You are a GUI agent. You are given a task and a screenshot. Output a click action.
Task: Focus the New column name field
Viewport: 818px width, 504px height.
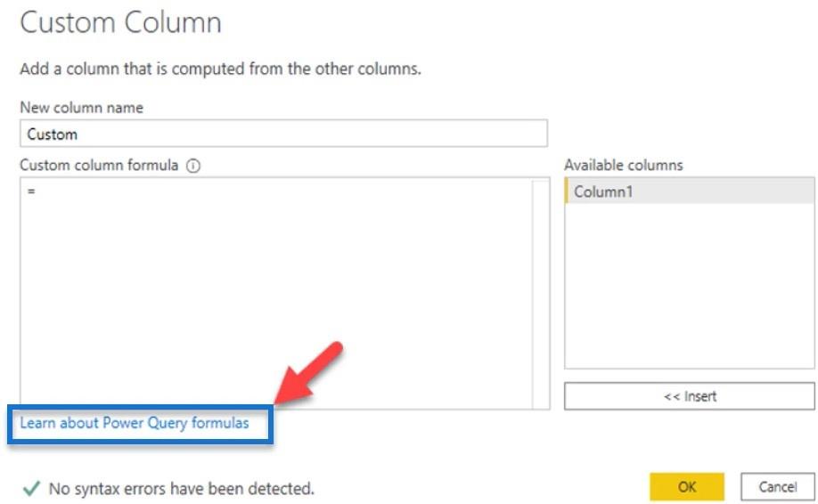click(283, 134)
